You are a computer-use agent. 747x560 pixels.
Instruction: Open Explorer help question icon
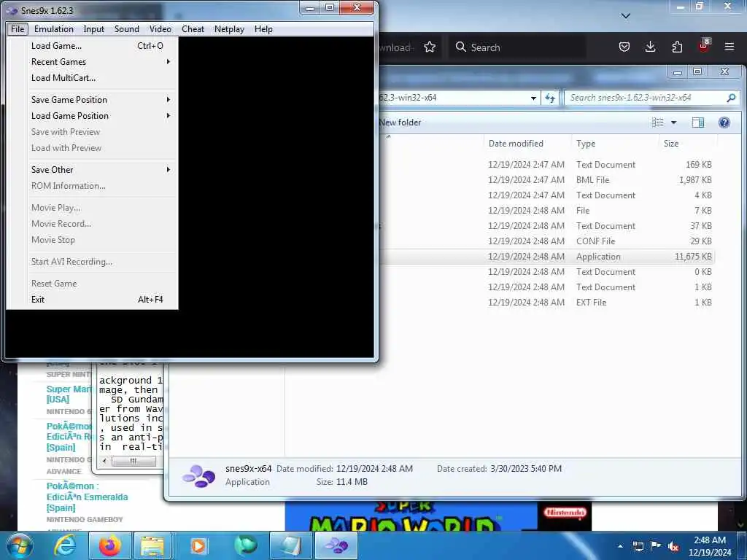(724, 122)
